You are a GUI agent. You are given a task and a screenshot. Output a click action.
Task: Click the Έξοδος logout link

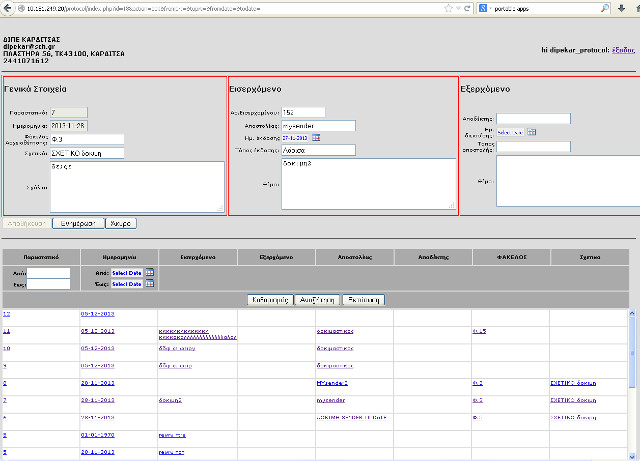click(625, 48)
